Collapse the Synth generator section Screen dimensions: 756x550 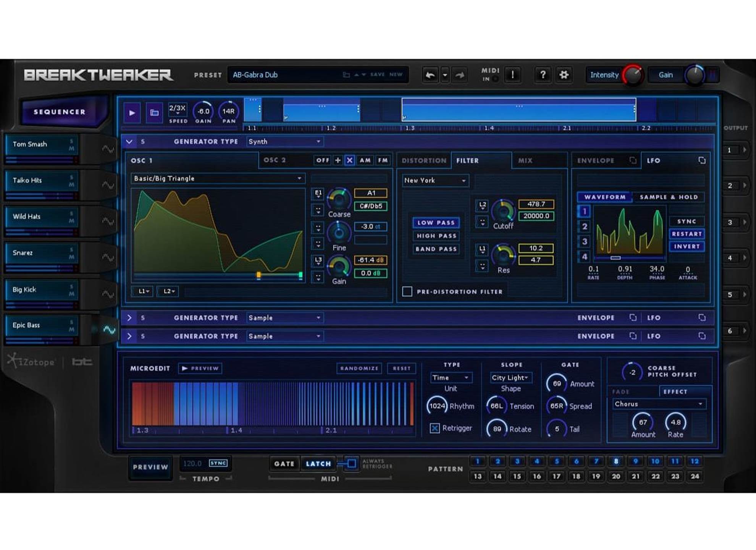pyautogui.click(x=129, y=142)
